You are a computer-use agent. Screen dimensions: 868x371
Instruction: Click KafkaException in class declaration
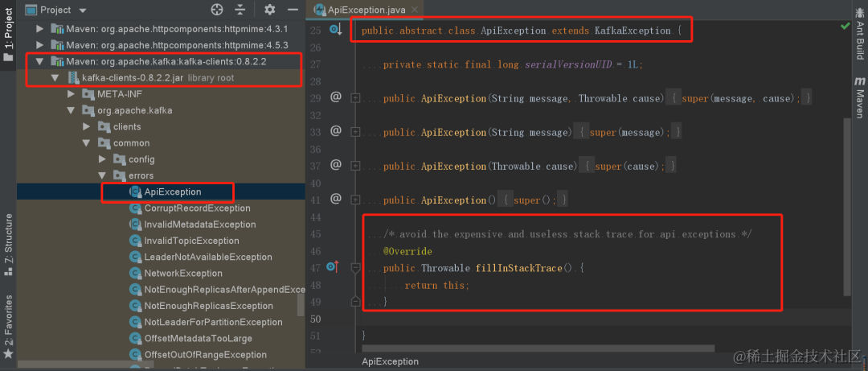point(633,31)
